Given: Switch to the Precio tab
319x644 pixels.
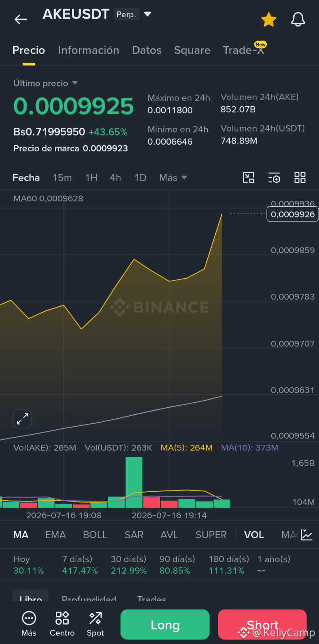Looking at the screenshot, I should [29, 50].
